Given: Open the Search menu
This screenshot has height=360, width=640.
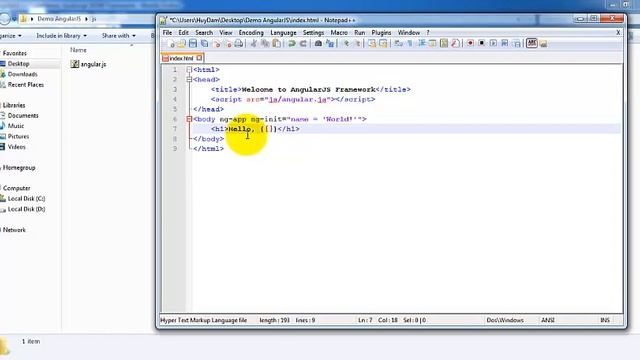Looking at the screenshot, I should pos(204,33).
